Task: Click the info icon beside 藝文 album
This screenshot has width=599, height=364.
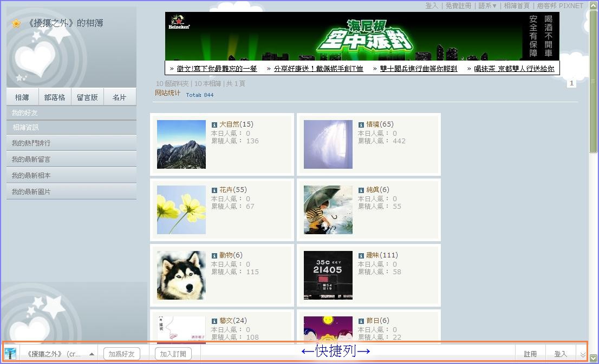Action: pyautogui.click(x=214, y=321)
